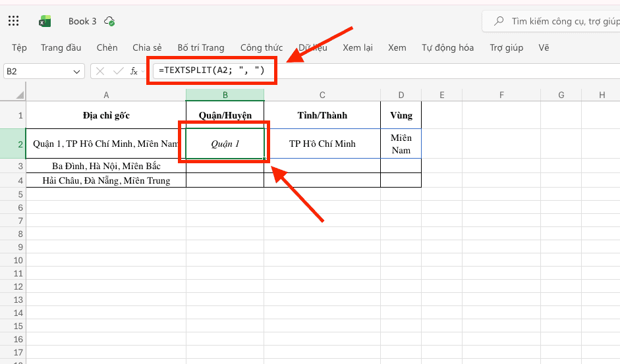620x364 pixels.
Task: Select row 4 header
Action: click(13, 180)
